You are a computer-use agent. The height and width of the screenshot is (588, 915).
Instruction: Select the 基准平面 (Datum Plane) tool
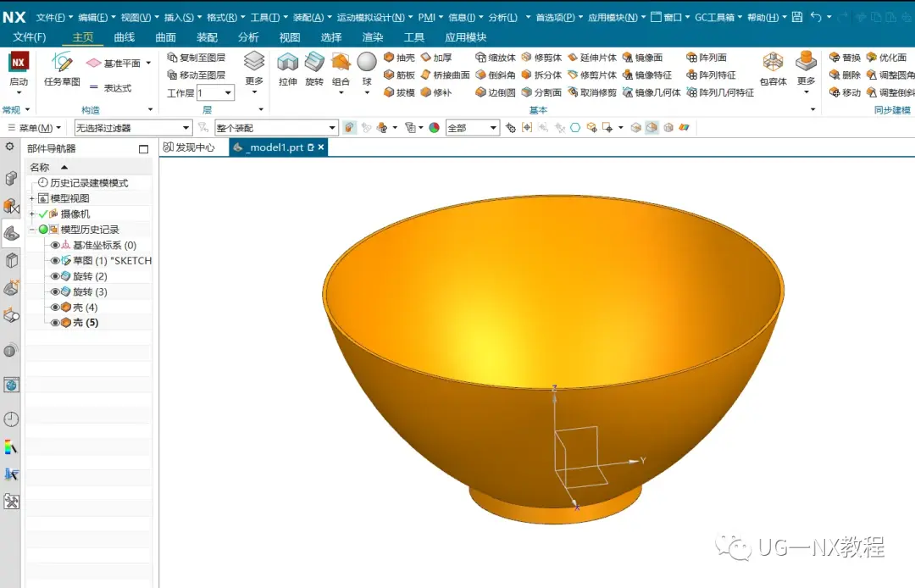[114, 63]
